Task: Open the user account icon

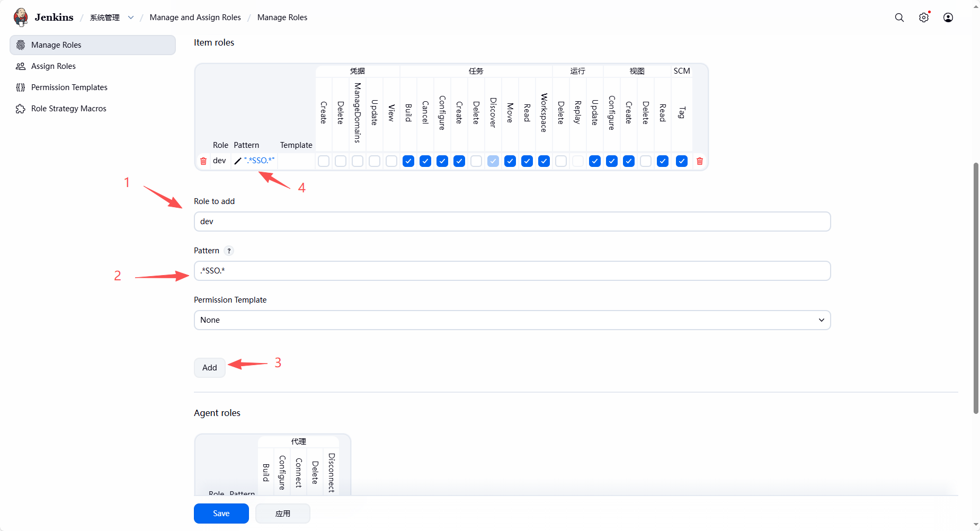Action: pyautogui.click(x=948, y=17)
